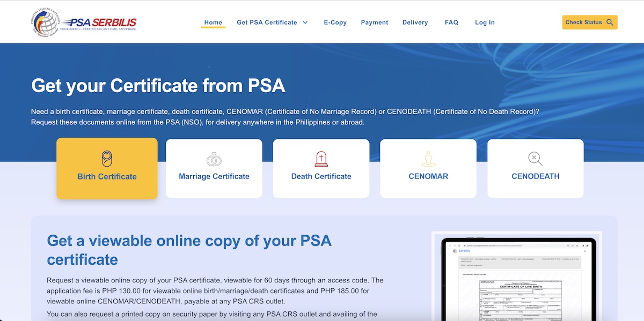Click the wedding rings icon

point(214,159)
